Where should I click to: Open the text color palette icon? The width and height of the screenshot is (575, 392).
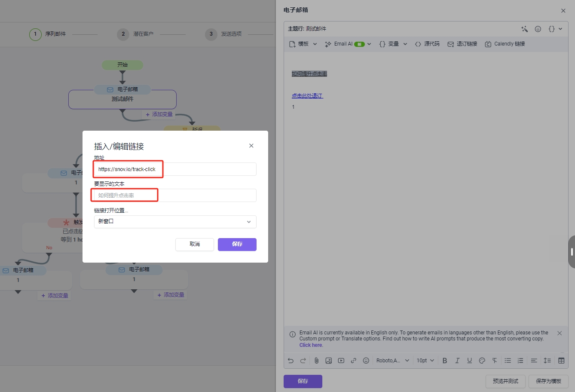[482, 361]
